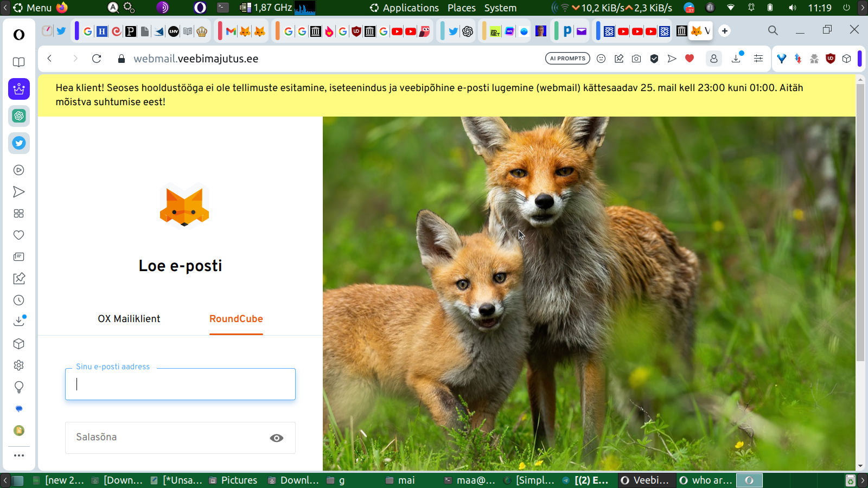Focus the Sinu e-posti aadress field
Image resolution: width=868 pixels, height=488 pixels.
180,384
